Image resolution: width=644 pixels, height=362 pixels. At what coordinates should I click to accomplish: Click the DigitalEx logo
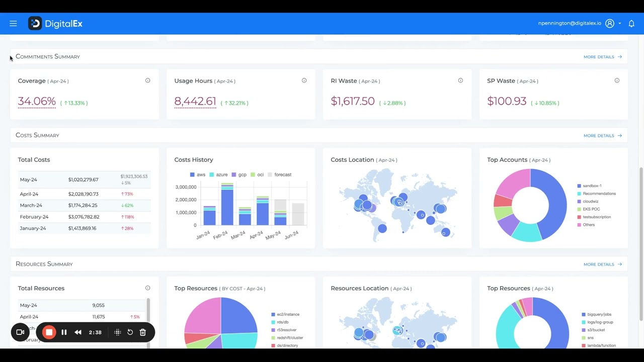55,24
